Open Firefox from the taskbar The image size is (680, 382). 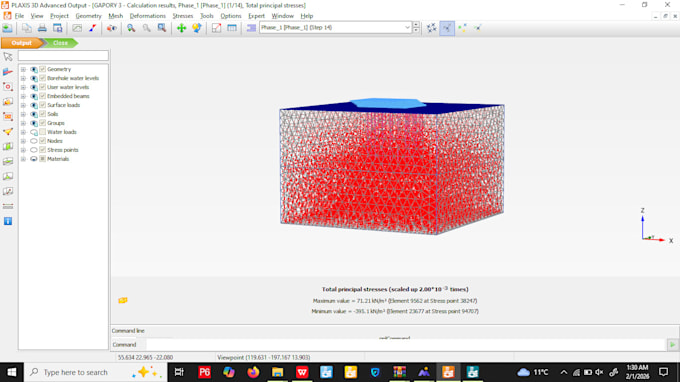tap(253, 372)
